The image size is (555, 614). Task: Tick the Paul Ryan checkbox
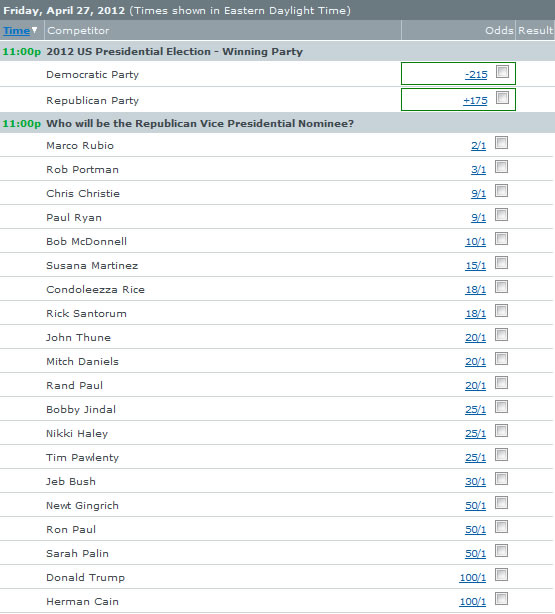(x=501, y=215)
